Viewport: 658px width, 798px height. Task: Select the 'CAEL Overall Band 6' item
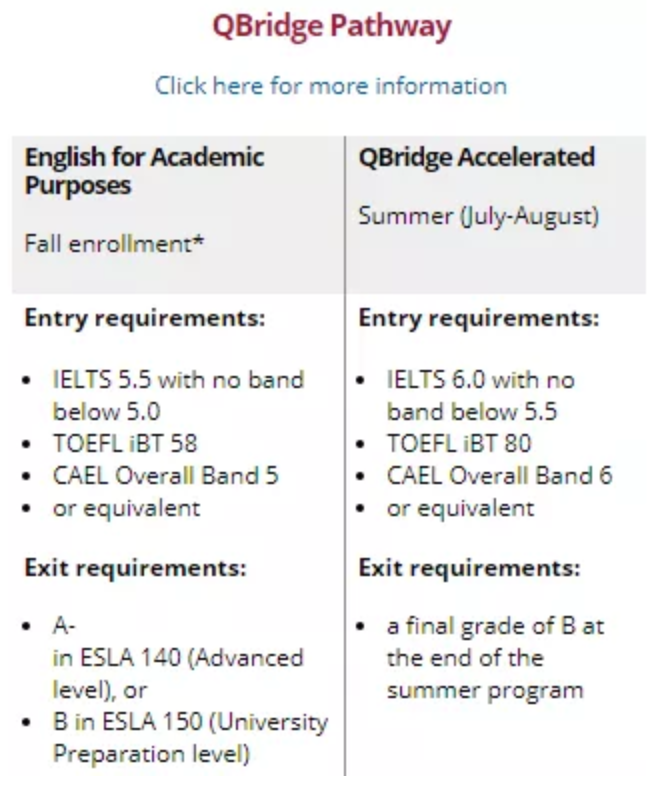coord(499,475)
